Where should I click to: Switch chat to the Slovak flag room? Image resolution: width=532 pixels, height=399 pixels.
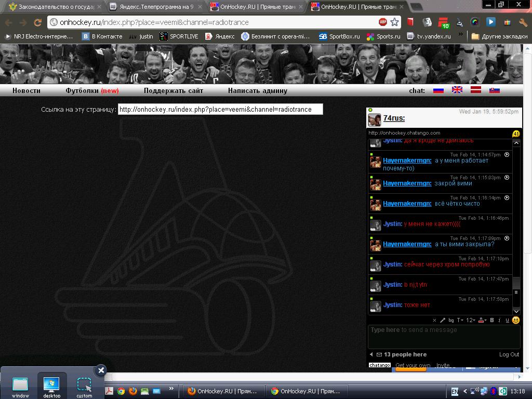(495, 90)
